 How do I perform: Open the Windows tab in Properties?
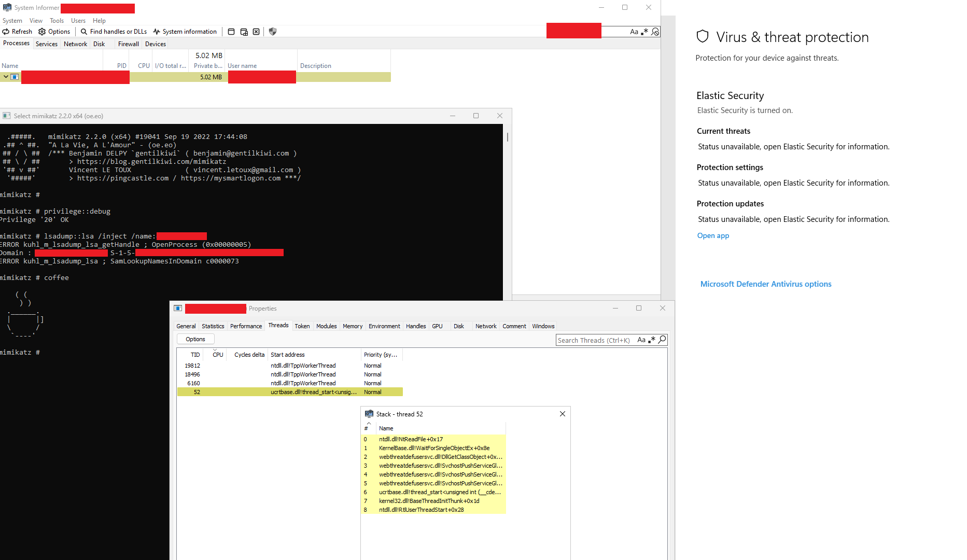[543, 326]
